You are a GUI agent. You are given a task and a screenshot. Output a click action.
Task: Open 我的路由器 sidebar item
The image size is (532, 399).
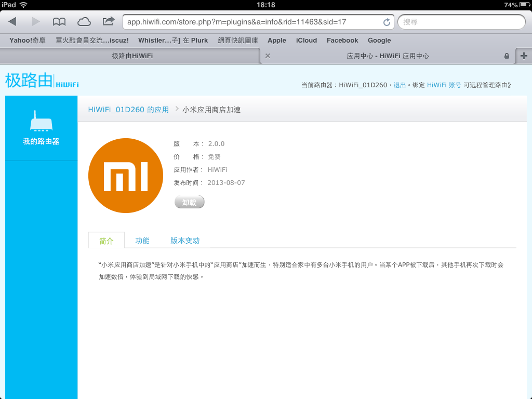tap(41, 128)
